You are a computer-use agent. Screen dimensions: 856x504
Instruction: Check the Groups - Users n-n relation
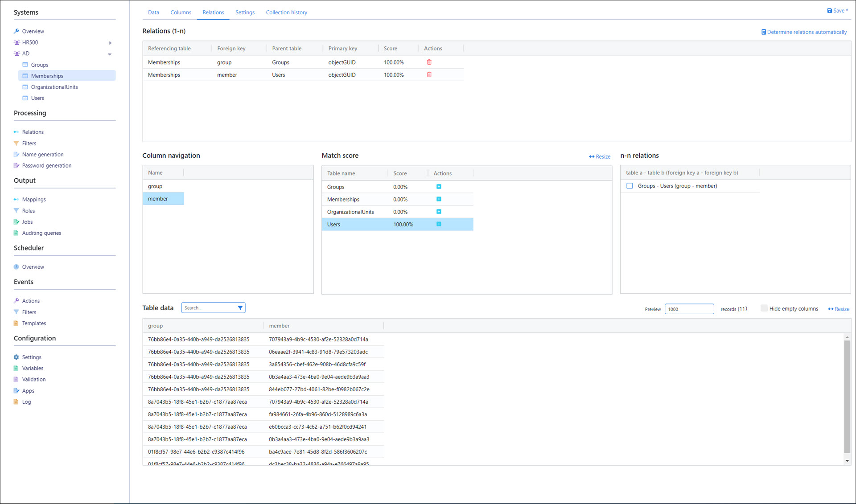coord(630,186)
